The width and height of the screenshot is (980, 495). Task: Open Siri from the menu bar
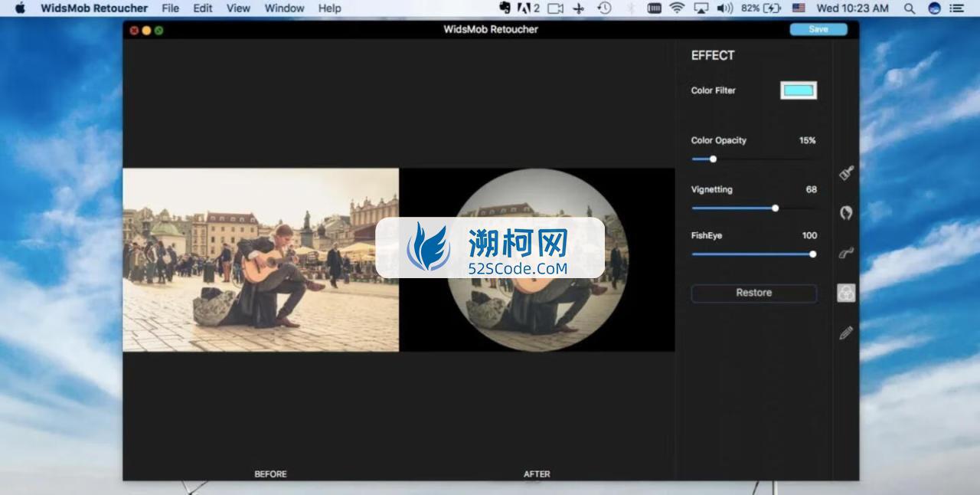[x=934, y=8]
